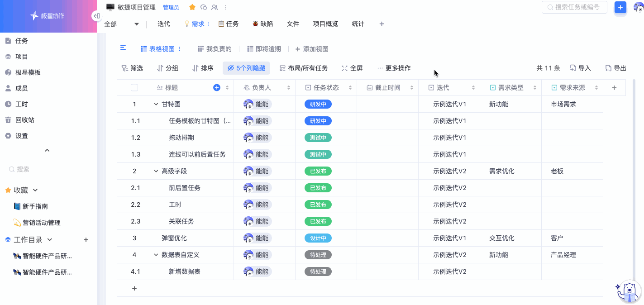The height and width of the screenshot is (305, 644).
Task: Click the 极星协作 logo
Action: coord(47,16)
